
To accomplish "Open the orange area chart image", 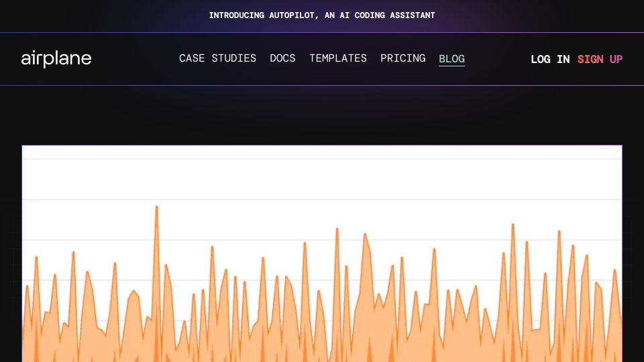I will click(322, 253).
